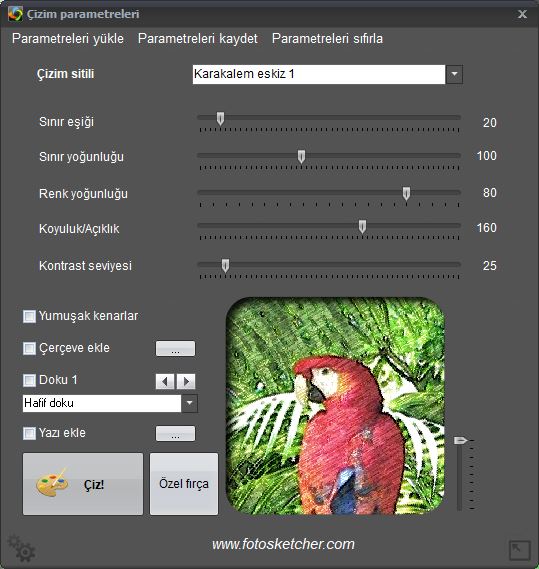This screenshot has width=539, height=569.
Task: Visit www.fotosketcher.com link
Action: [x=283, y=544]
